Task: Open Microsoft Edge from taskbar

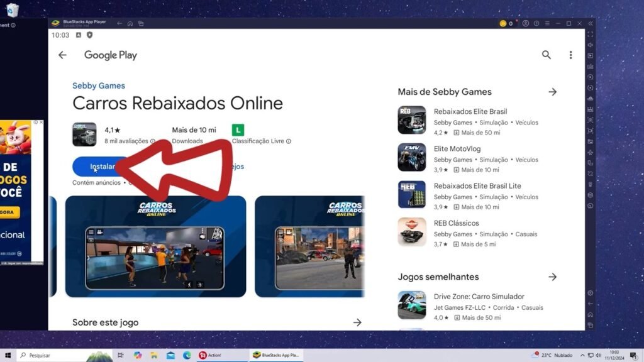Action: coord(187,355)
